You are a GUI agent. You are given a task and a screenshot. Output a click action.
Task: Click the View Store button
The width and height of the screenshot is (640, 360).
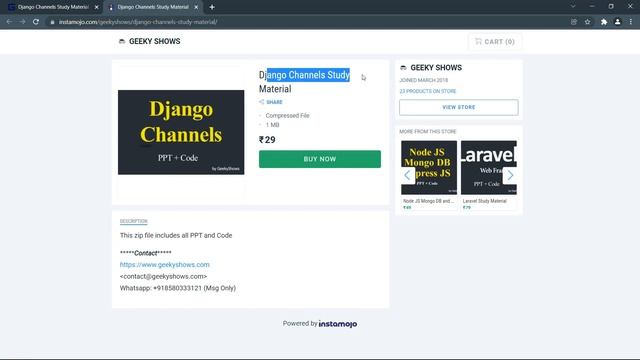459,107
